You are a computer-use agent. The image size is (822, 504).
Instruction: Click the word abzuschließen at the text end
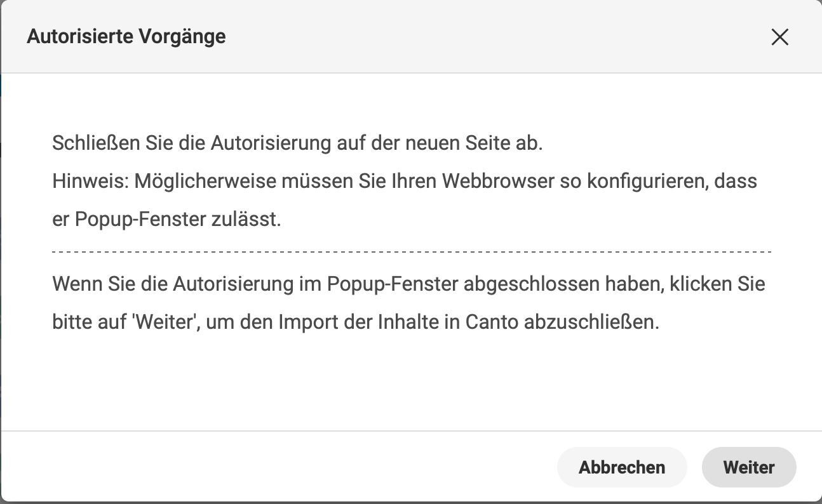[x=592, y=322]
